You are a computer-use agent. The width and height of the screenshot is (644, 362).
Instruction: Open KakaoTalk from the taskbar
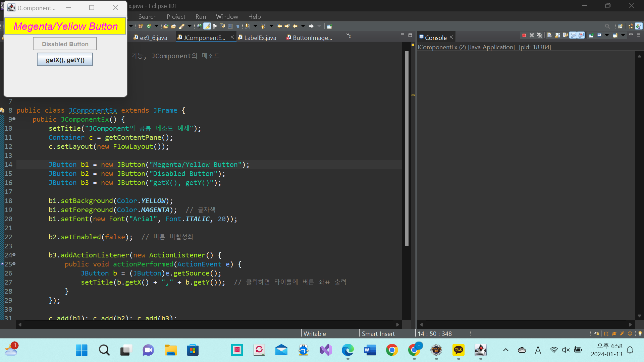click(458, 350)
